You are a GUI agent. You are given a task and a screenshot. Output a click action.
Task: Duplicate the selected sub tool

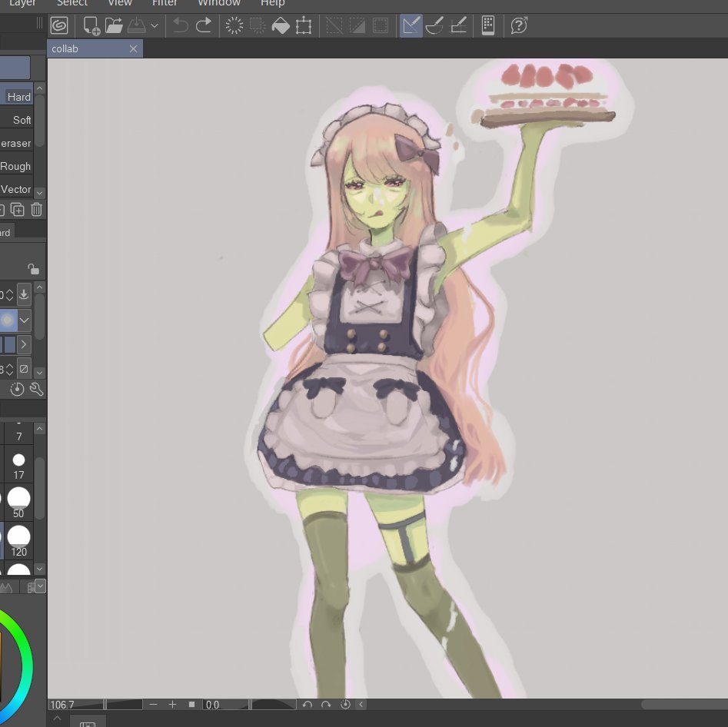click(17, 210)
